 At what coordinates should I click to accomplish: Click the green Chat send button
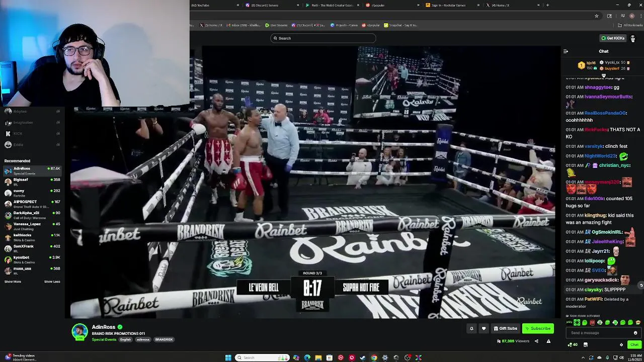(634, 345)
